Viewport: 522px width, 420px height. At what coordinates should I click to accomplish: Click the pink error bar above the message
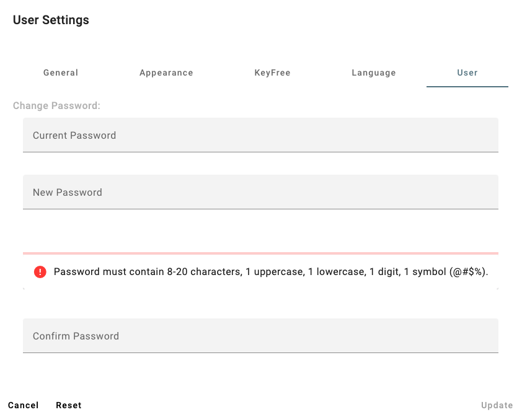(260, 253)
